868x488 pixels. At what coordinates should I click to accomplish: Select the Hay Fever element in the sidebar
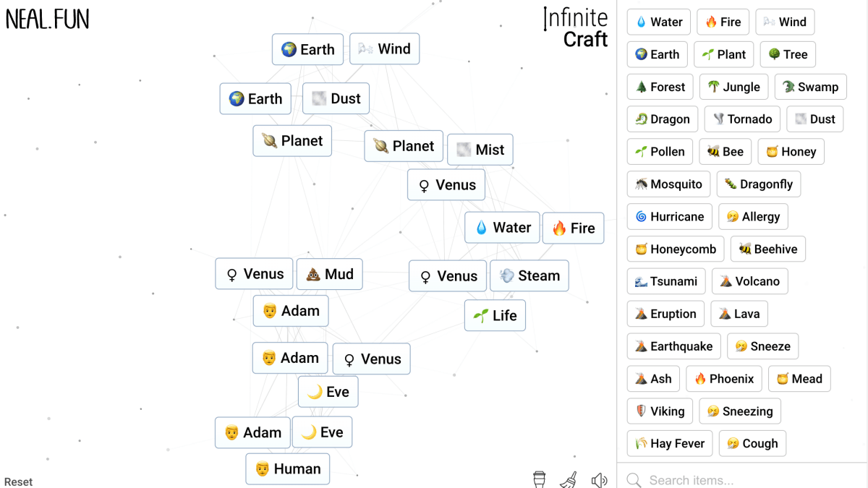coord(669,443)
